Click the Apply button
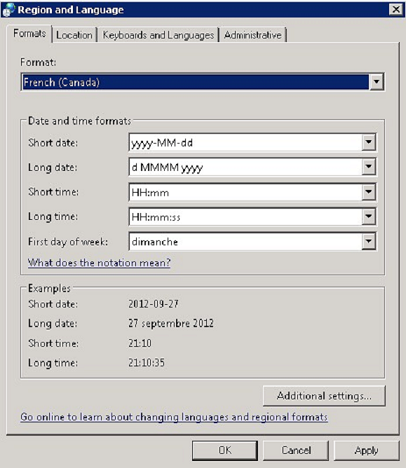 pos(366,450)
